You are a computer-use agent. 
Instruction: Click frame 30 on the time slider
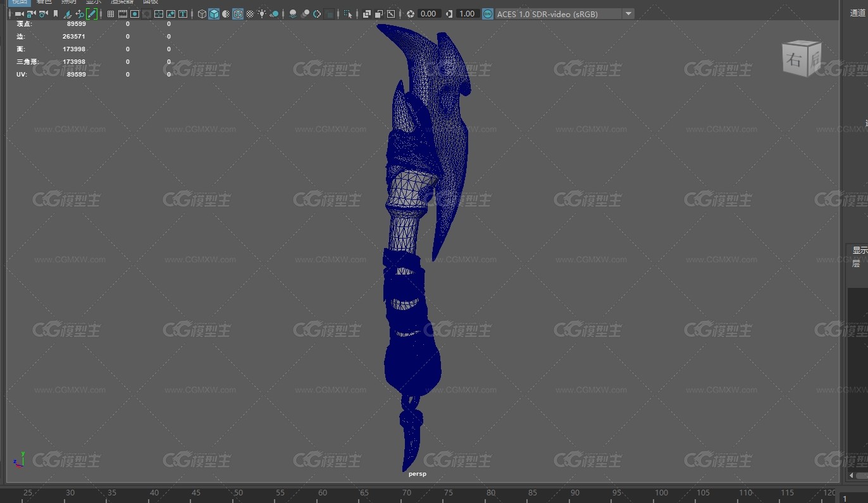pyautogui.click(x=70, y=493)
